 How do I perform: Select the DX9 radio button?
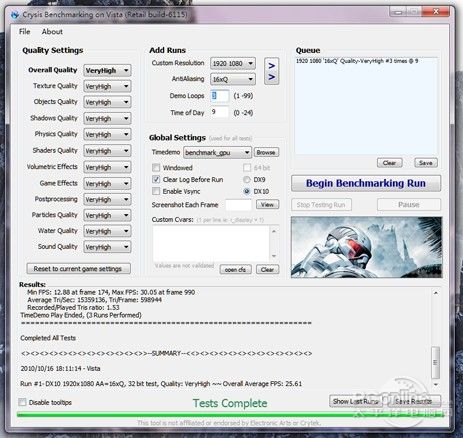pos(247,180)
